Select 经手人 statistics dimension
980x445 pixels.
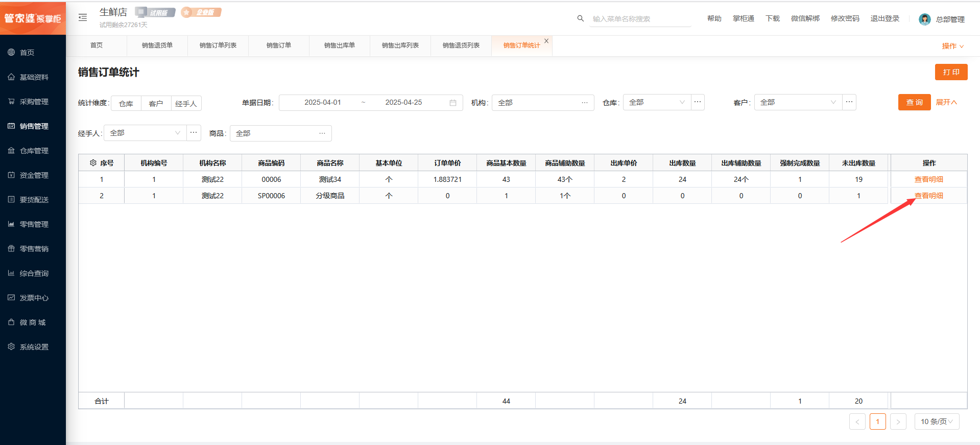pyautogui.click(x=186, y=104)
